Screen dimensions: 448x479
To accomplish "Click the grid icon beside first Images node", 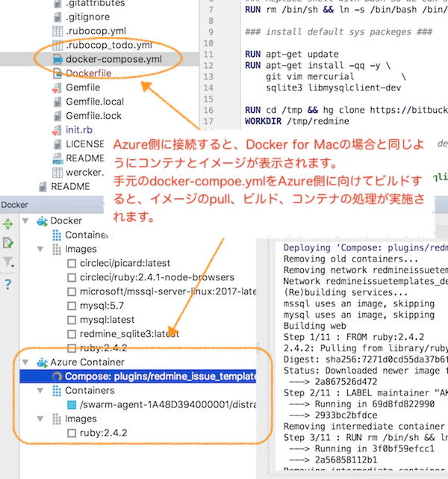I will click(x=57, y=249).
